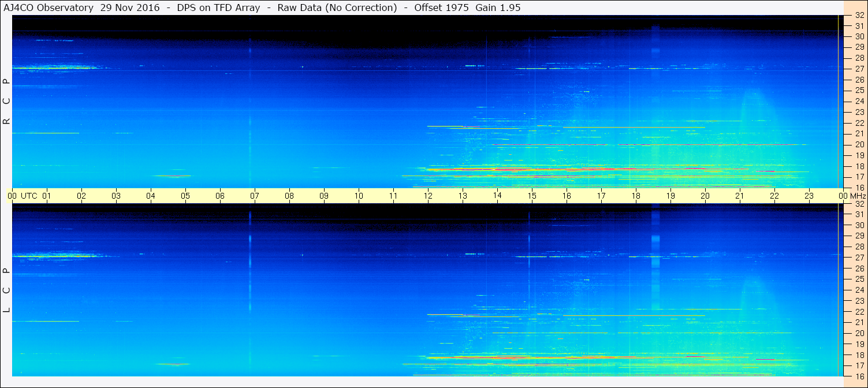Pick the 16 hour marker on time axis
The height and width of the screenshot is (388, 868).
(x=567, y=196)
